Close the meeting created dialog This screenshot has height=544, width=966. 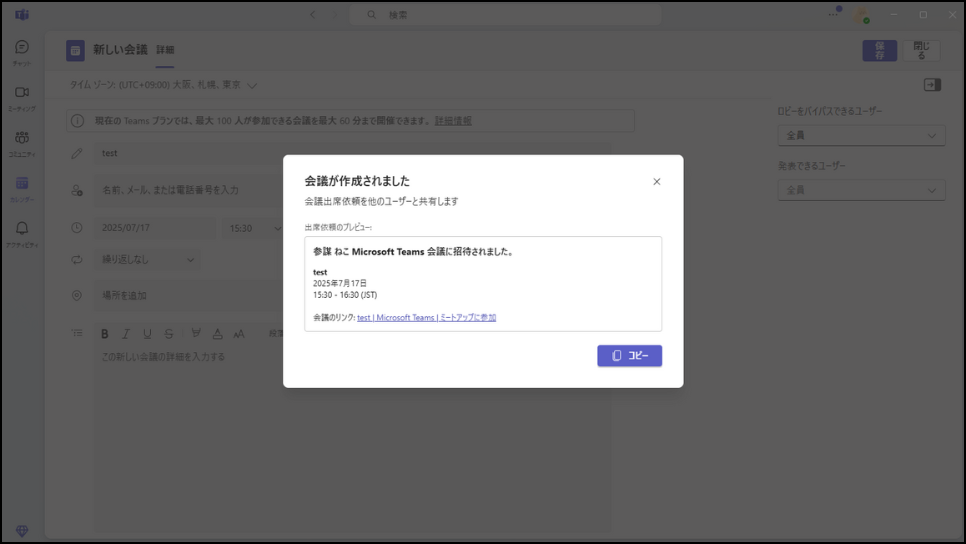pos(657,181)
